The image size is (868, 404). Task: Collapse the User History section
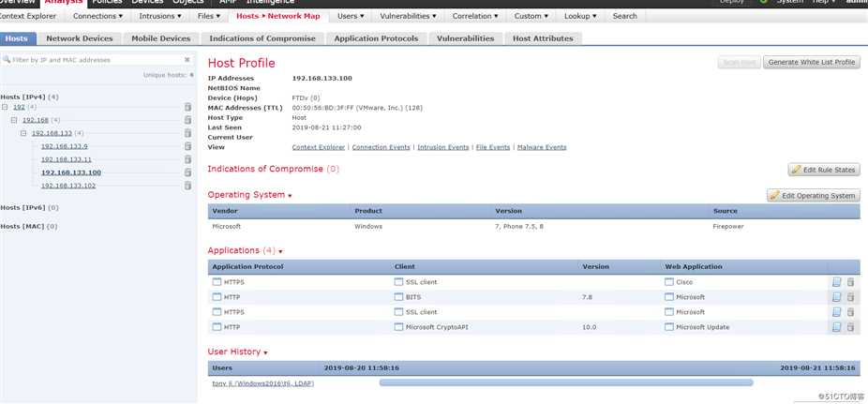[x=265, y=353]
